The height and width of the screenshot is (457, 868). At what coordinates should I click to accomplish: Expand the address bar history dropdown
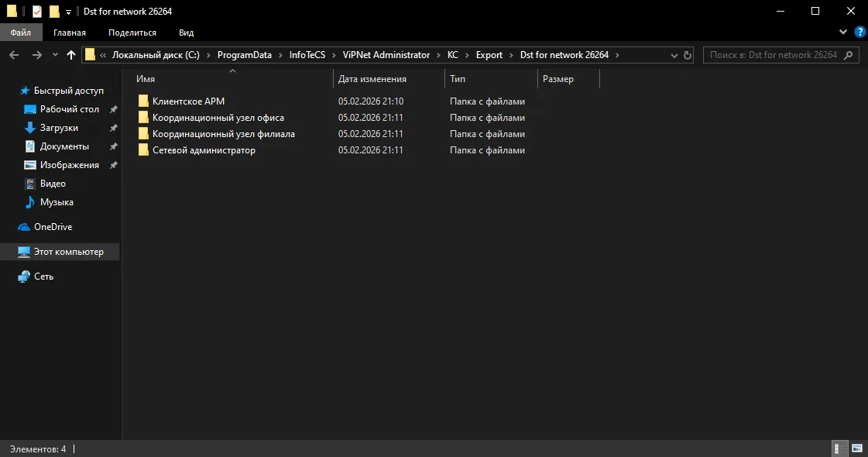(x=674, y=56)
